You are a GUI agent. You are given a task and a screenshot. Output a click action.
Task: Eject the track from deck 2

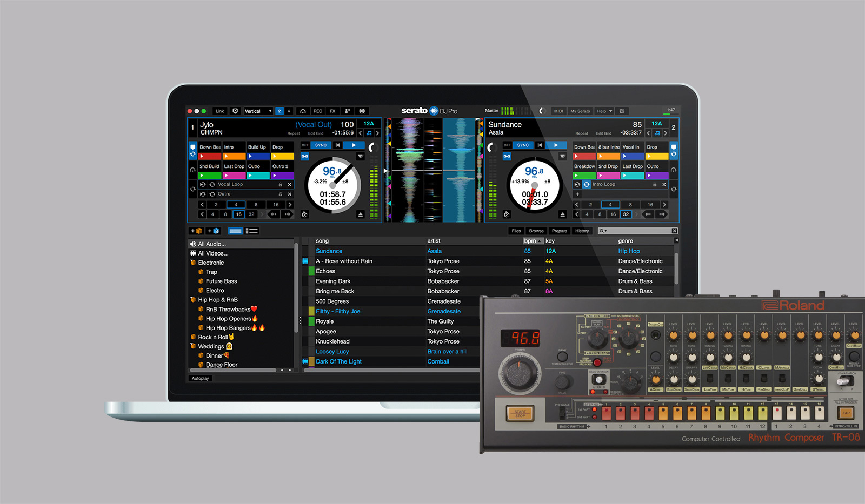click(562, 214)
